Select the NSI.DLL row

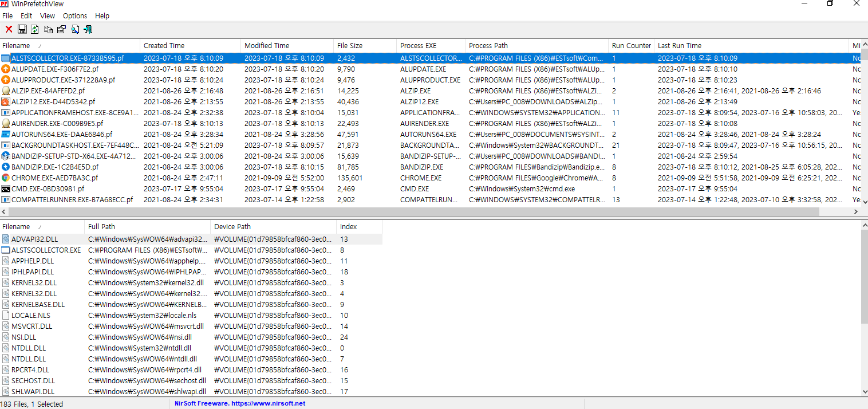click(191, 337)
